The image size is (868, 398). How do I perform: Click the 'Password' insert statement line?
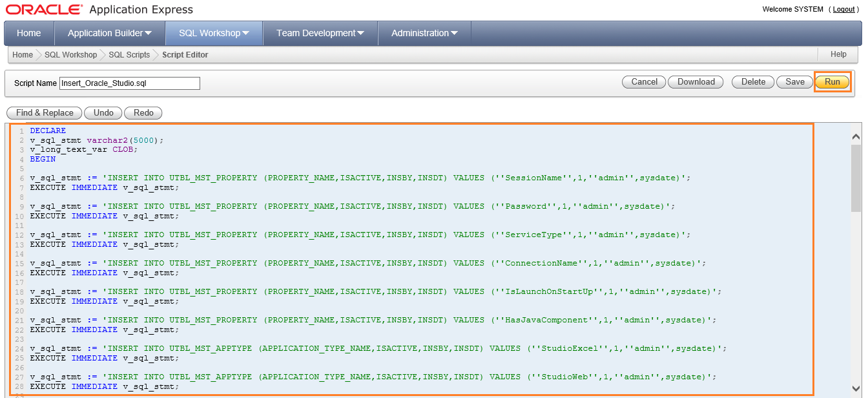(353, 206)
